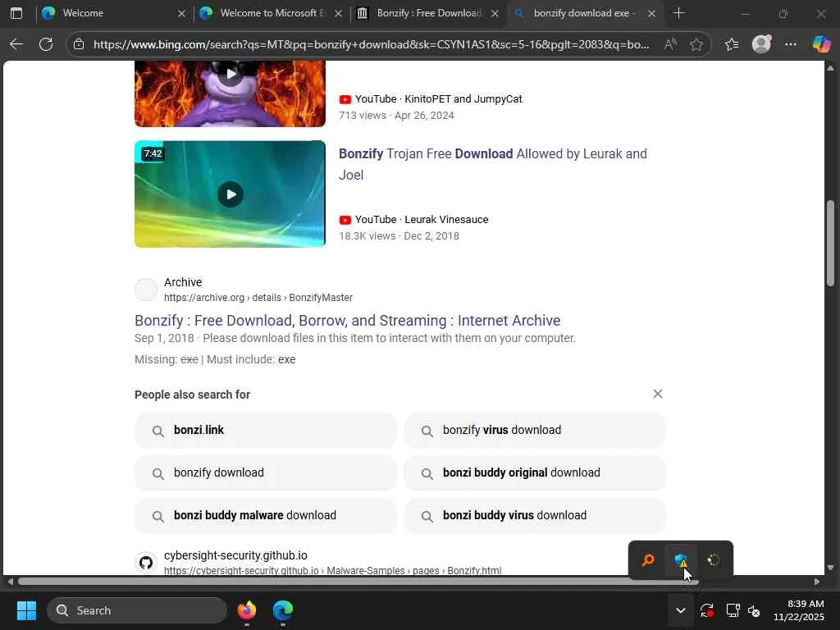Open the network display tray icon
The width and height of the screenshot is (840, 630).
[x=733, y=610]
